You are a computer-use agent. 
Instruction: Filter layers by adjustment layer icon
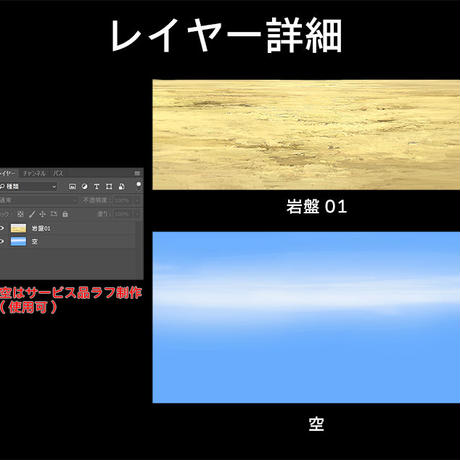(x=84, y=187)
